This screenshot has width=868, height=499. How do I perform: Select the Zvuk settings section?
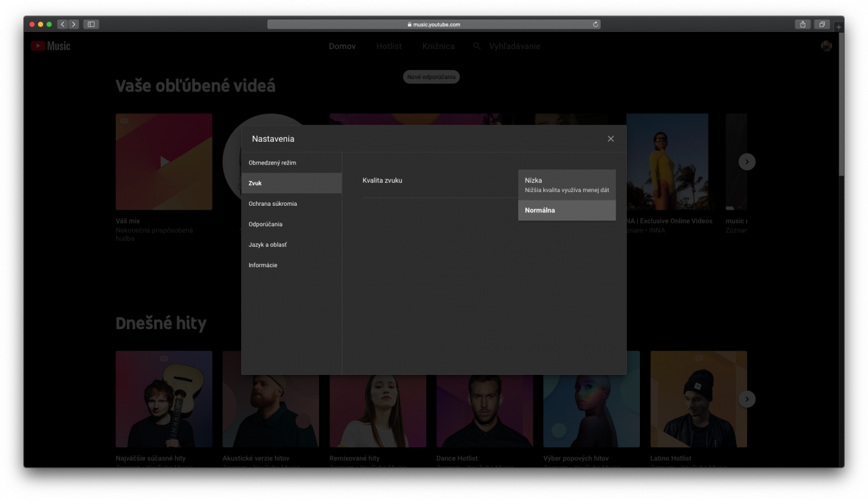292,183
